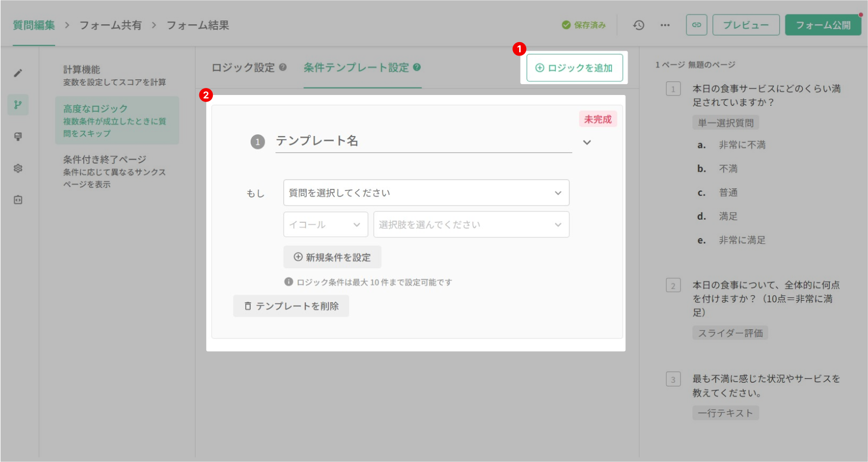Collapse the template card chevron

coord(587,142)
